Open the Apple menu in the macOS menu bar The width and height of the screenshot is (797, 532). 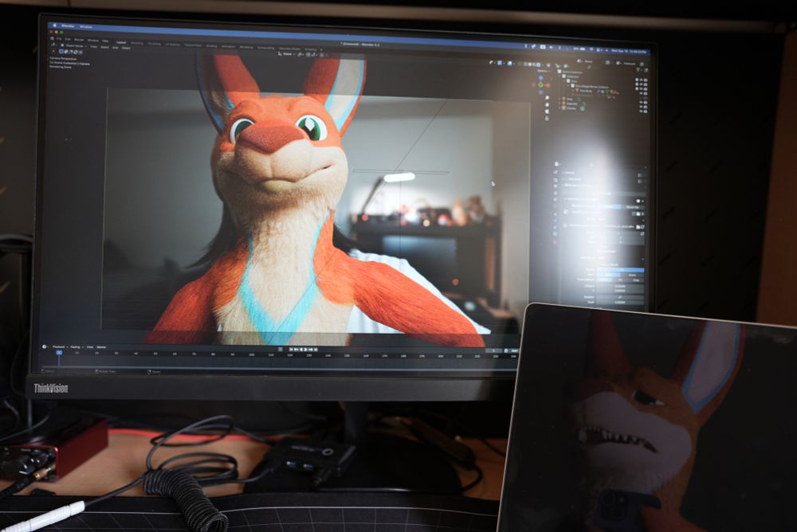tap(54, 25)
